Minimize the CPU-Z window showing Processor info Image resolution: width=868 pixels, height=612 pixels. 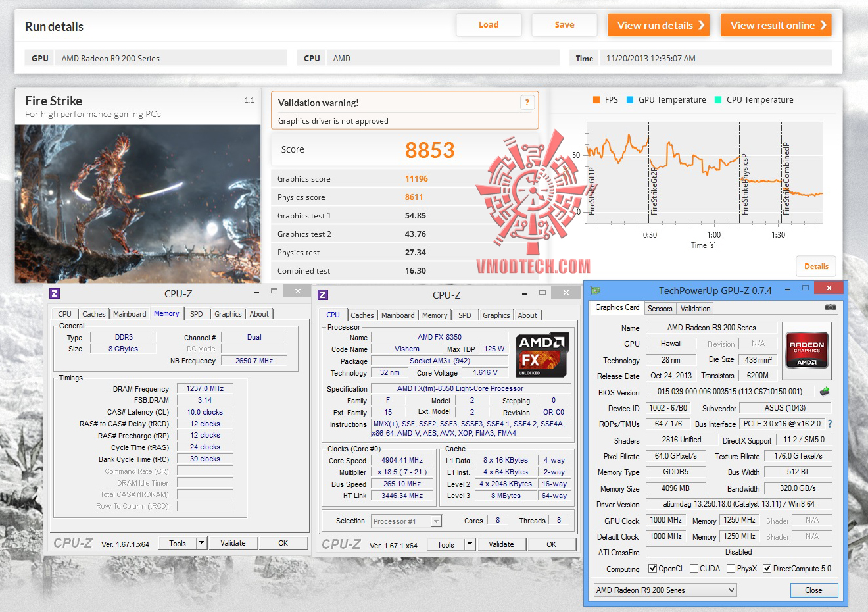(x=524, y=293)
